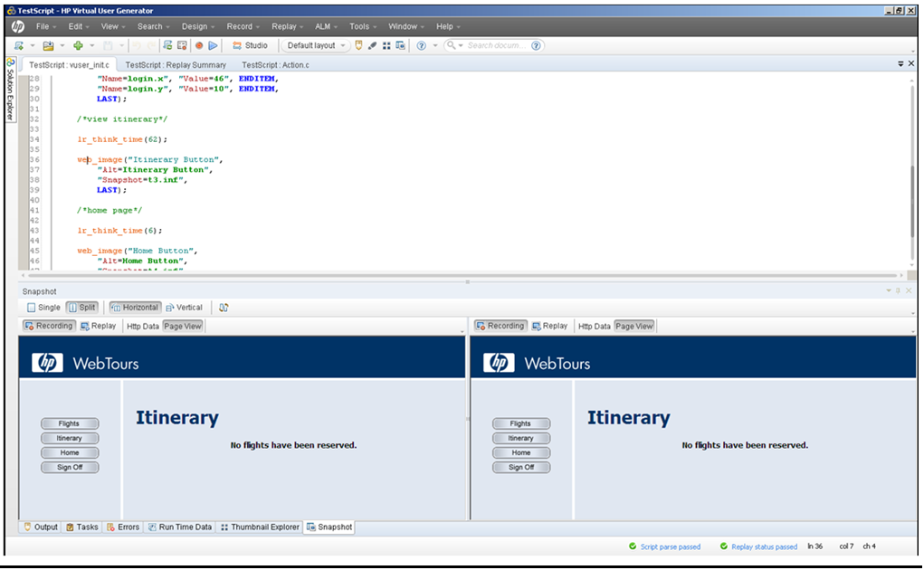Open the Record menu
The width and height of the screenshot is (924, 570).
(x=243, y=26)
